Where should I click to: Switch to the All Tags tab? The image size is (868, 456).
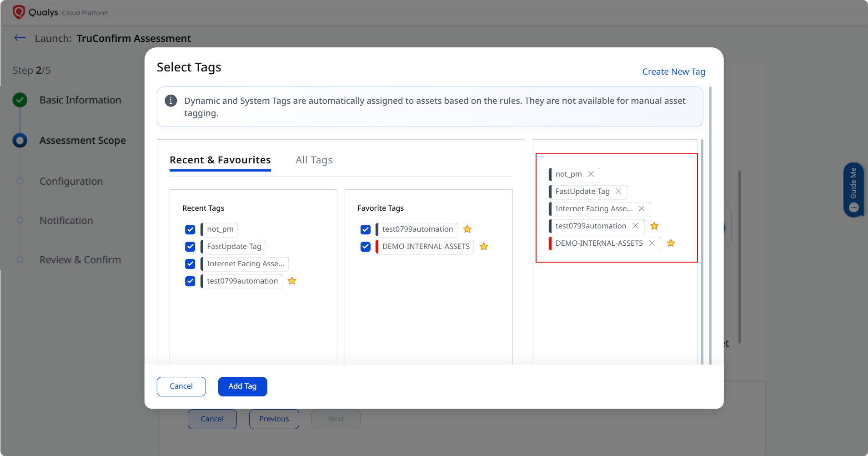pyautogui.click(x=314, y=160)
